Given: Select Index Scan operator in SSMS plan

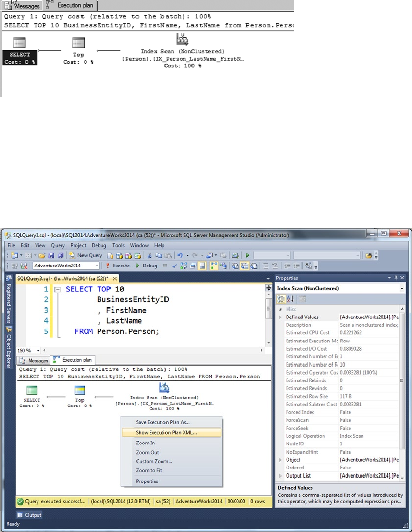Looking at the screenshot, I should pos(164,397).
